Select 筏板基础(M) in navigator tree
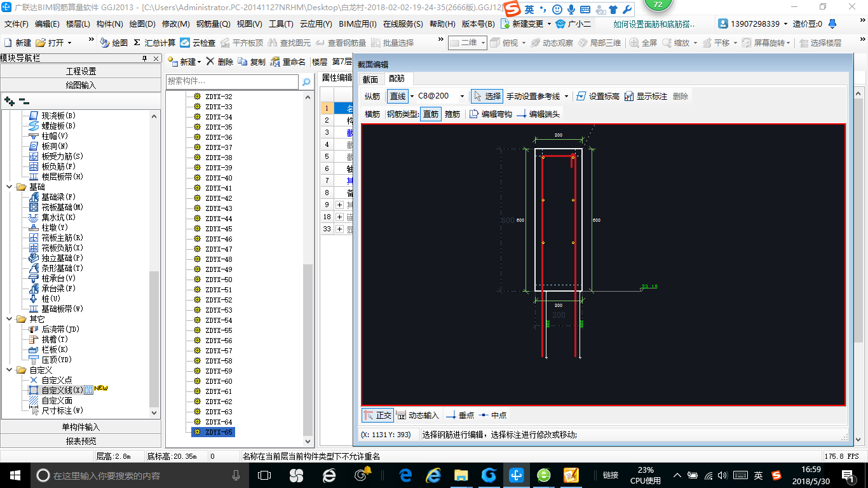 coord(62,207)
